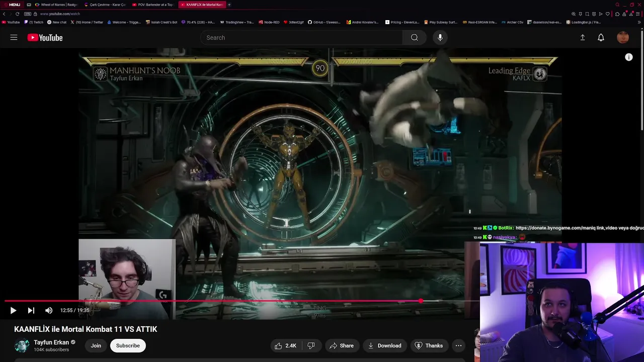Open the Node-RED bookmark

pyautogui.click(x=269, y=22)
